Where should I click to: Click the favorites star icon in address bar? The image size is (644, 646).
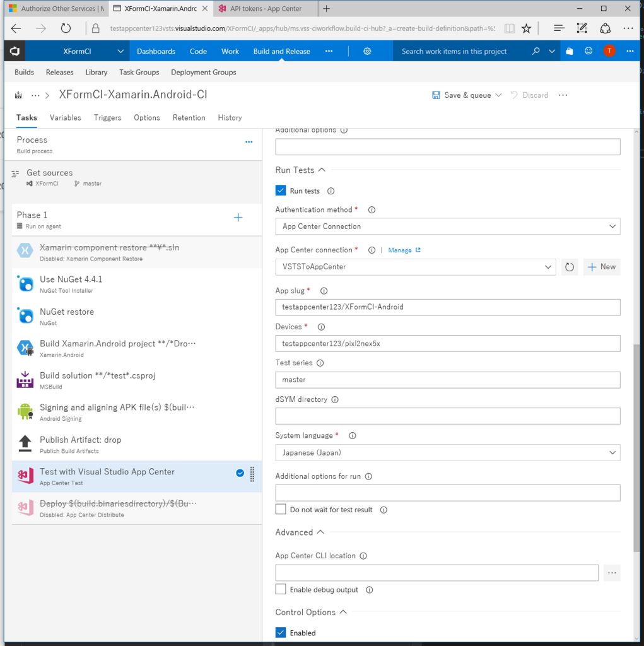pos(526,28)
